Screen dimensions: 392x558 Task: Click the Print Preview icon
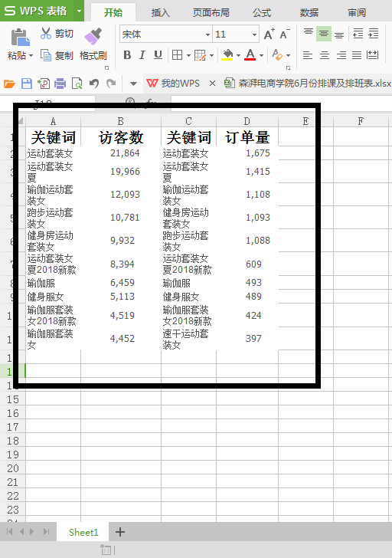click(77, 84)
